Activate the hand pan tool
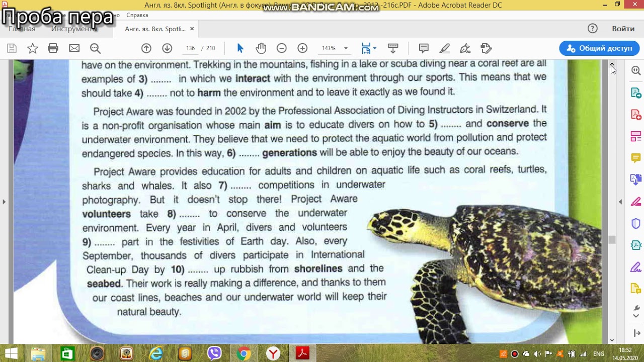Viewport: 644px width, 362px height. [x=261, y=48]
